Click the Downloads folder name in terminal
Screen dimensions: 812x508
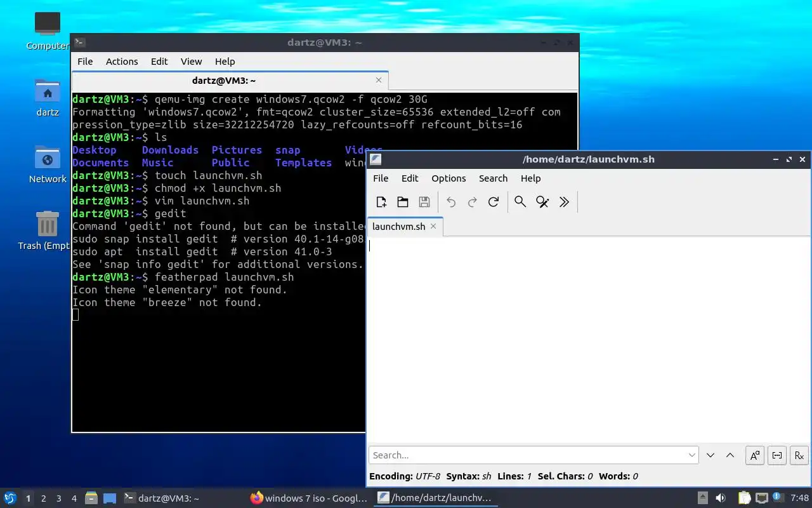point(170,150)
